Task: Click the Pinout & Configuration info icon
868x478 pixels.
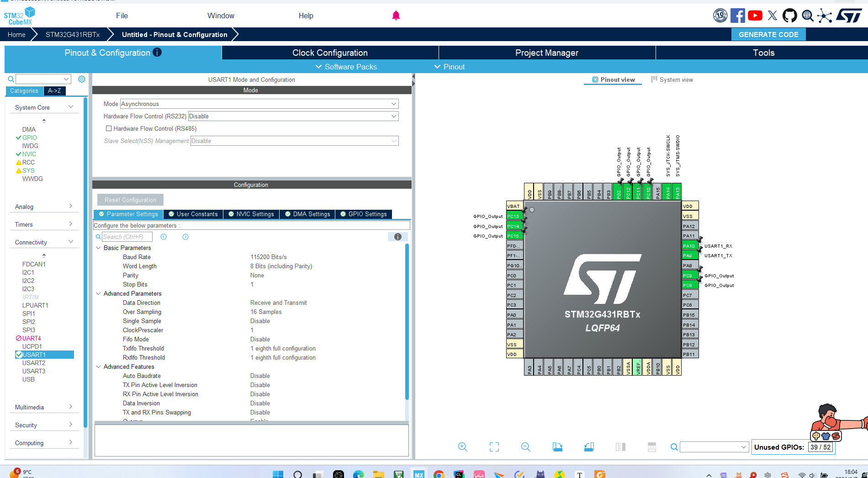Action: pos(157,52)
